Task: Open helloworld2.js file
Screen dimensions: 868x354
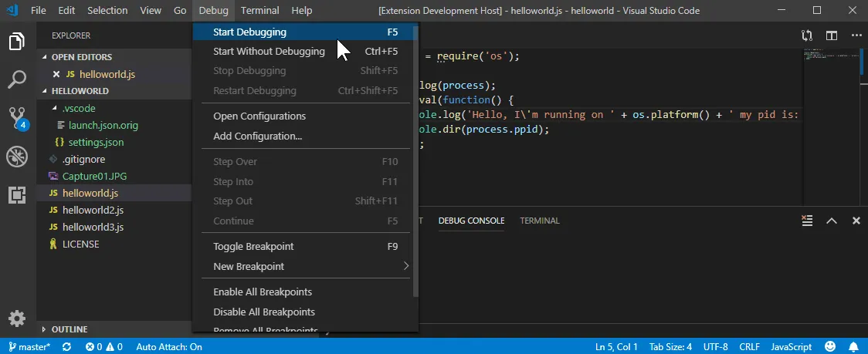Action: (x=114, y=211)
